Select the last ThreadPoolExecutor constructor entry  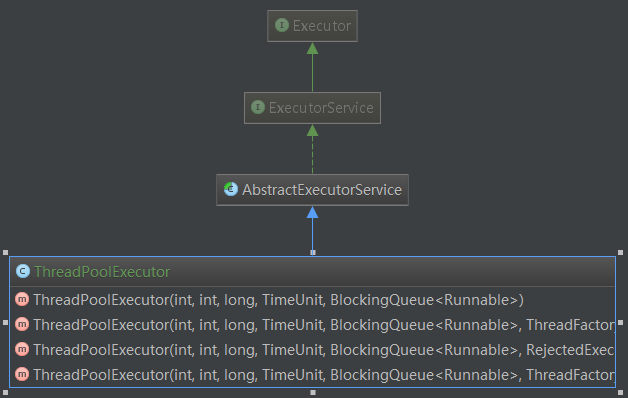point(312,375)
